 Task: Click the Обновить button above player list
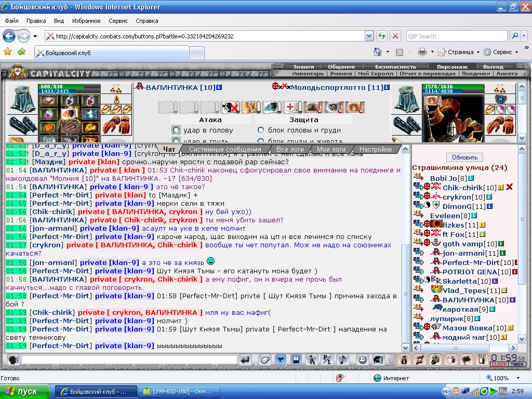click(464, 157)
